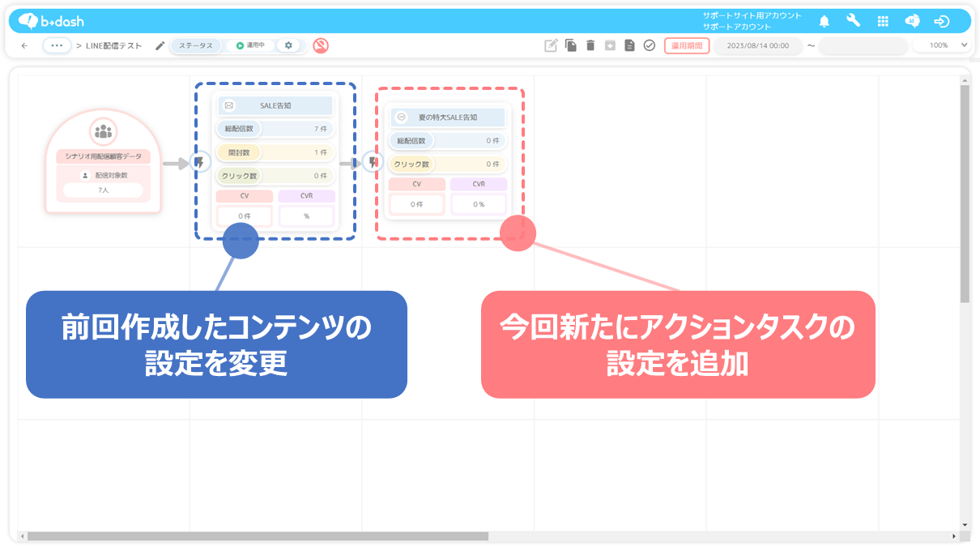This screenshot has height=551, width=980.
Task: Click the red prohibited circle icon
Action: [321, 45]
